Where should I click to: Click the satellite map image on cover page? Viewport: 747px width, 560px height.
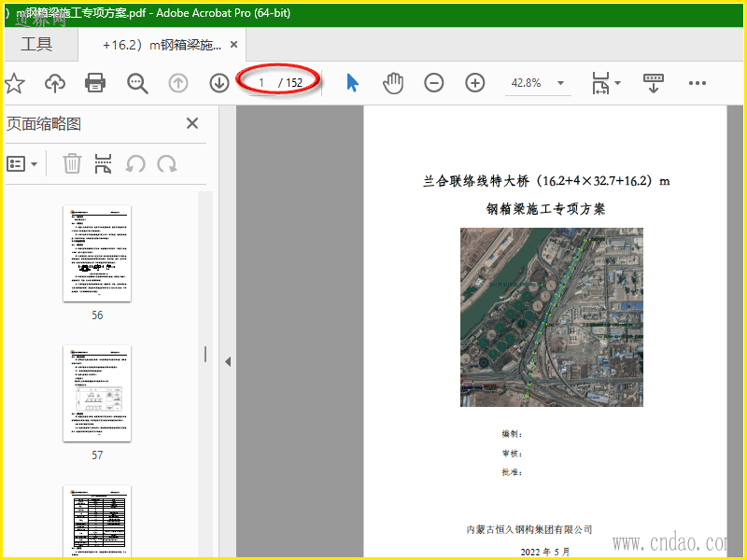tap(552, 317)
